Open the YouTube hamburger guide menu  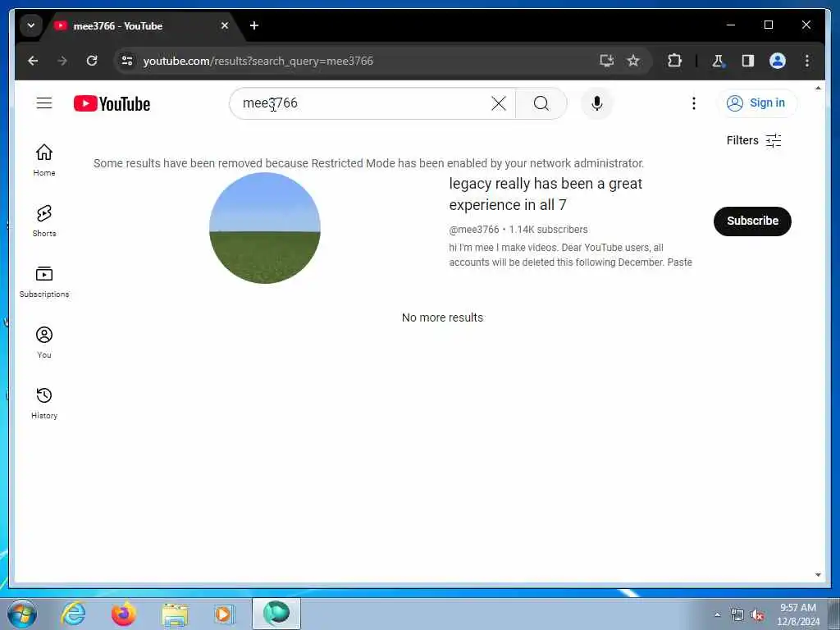pyautogui.click(x=44, y=103)
